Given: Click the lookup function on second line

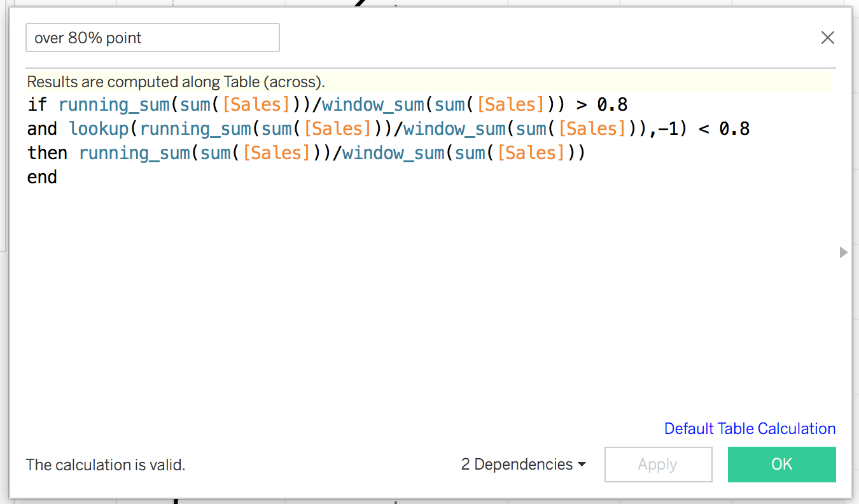Looking at the screenshot, I should tap(99, 128).
